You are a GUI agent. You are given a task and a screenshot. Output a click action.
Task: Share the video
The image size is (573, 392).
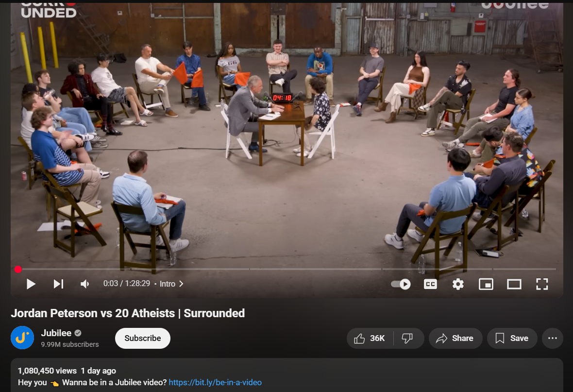(455, 338)
